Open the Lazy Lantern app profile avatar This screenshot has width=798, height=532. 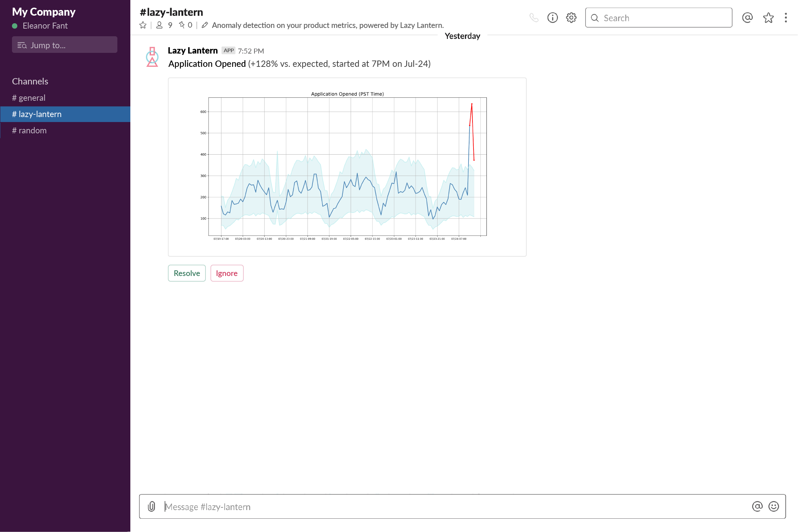[x=152, y=57]
